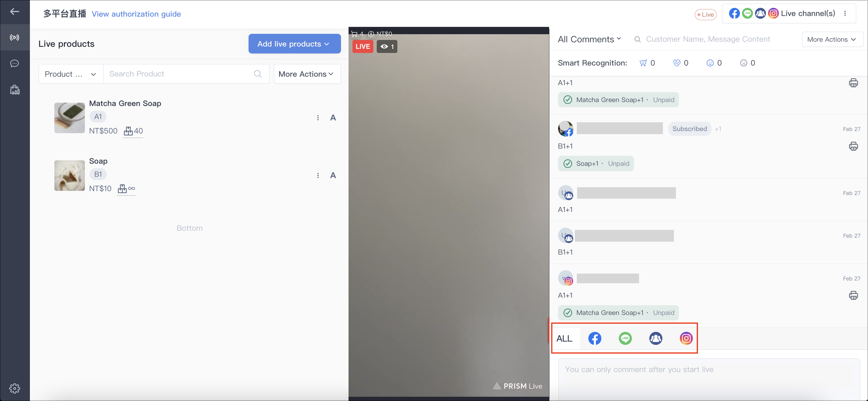
Task: Click Subscribed tag on B1+1 comment
Action: coord(690,129)
